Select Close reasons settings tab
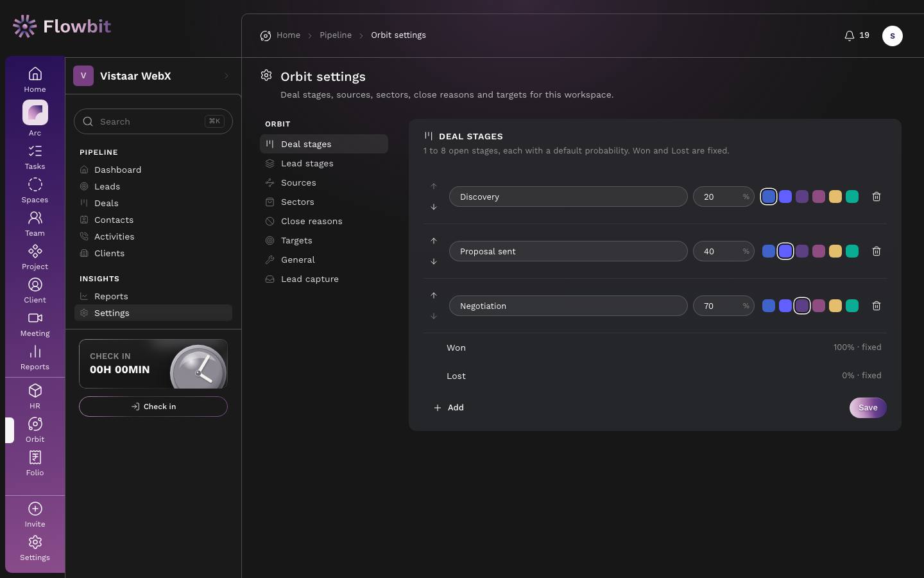This screenshot has width=924, height=578. 324,221
